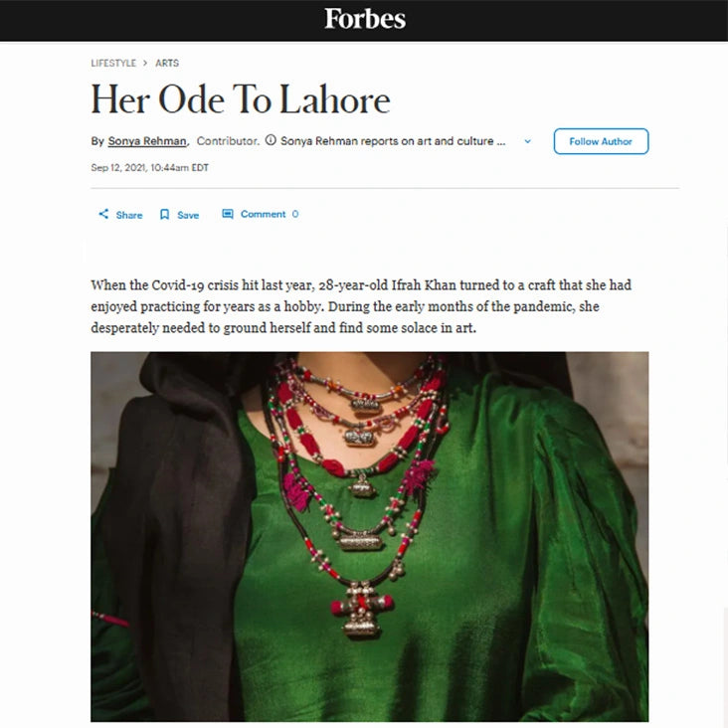Click the Her Ode To Lahore headline
The height and width of the screenshot is (728, 728).
coord(241,98)
